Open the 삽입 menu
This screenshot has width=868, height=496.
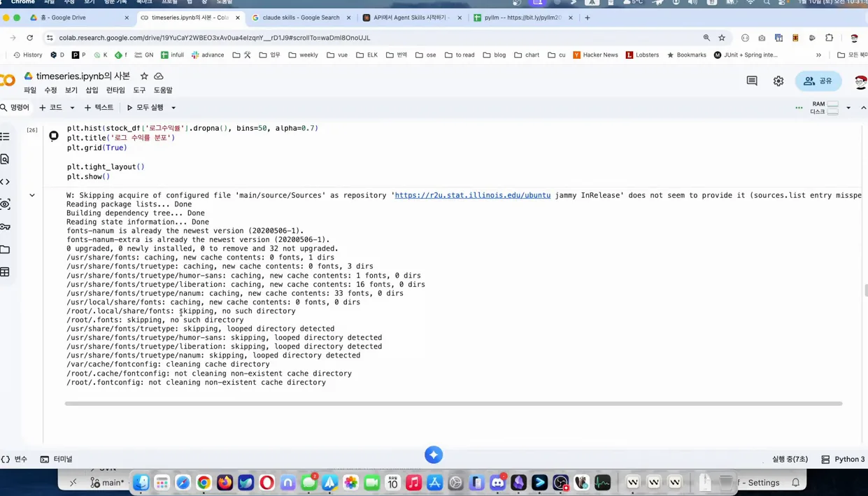click(92, 90)
